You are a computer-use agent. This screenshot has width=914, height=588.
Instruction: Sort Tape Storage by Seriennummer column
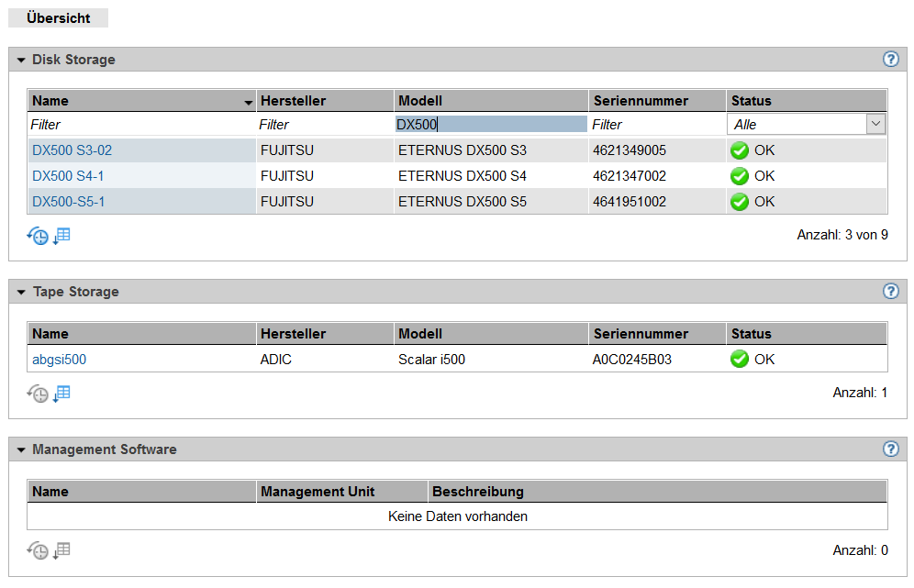(657, 333)
